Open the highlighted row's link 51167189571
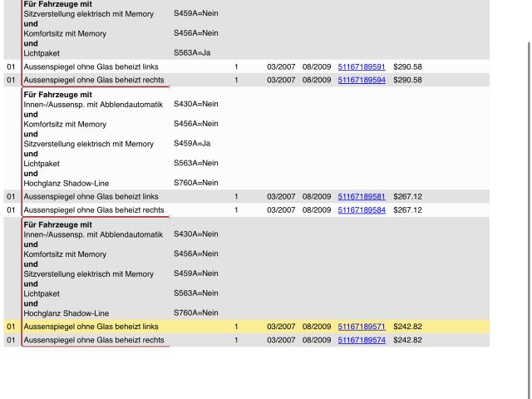 click(362, 327)
